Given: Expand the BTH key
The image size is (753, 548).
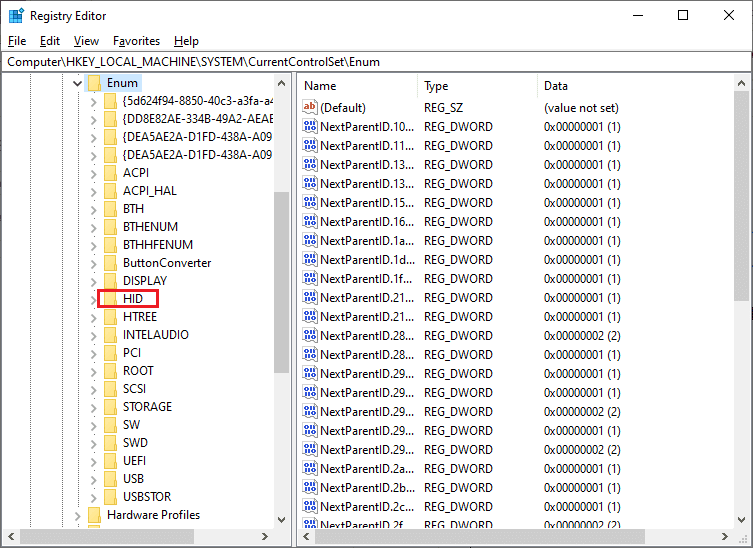Looking at the screenshot, I should coord(94,209).
